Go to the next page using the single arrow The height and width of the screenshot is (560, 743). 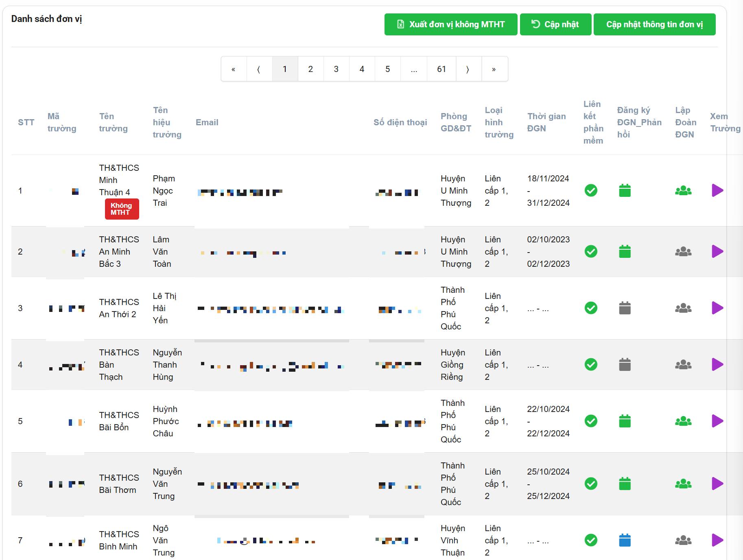tap(468, 69)
